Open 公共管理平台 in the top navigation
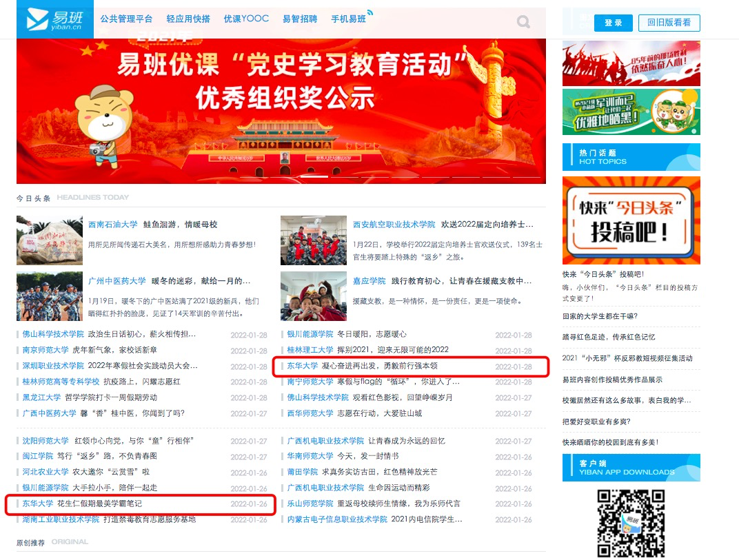Screen dimensions: 739x560 [x=126, y=19]
